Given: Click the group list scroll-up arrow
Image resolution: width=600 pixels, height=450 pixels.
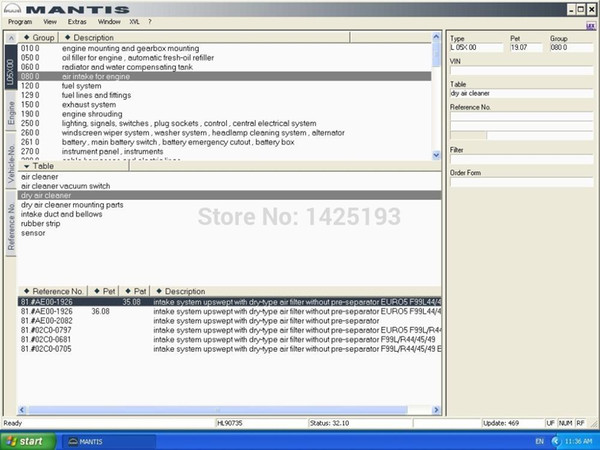Looking at the screenshot, I should [436, 37].
